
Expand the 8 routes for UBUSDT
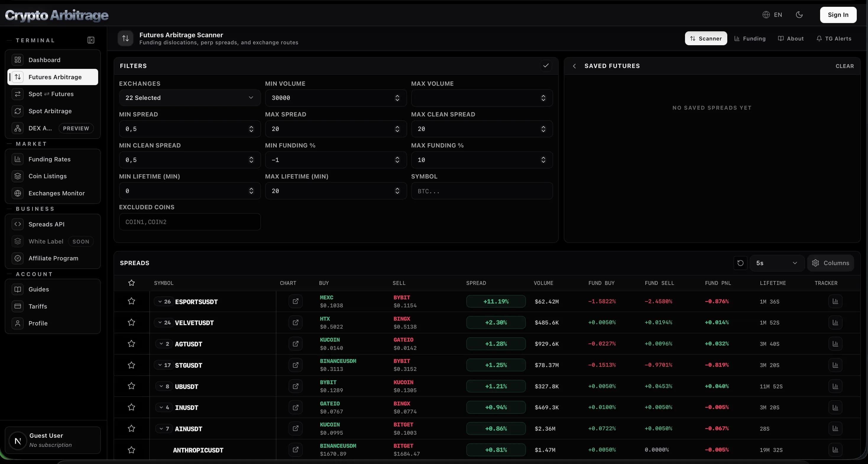click(164, 386)
